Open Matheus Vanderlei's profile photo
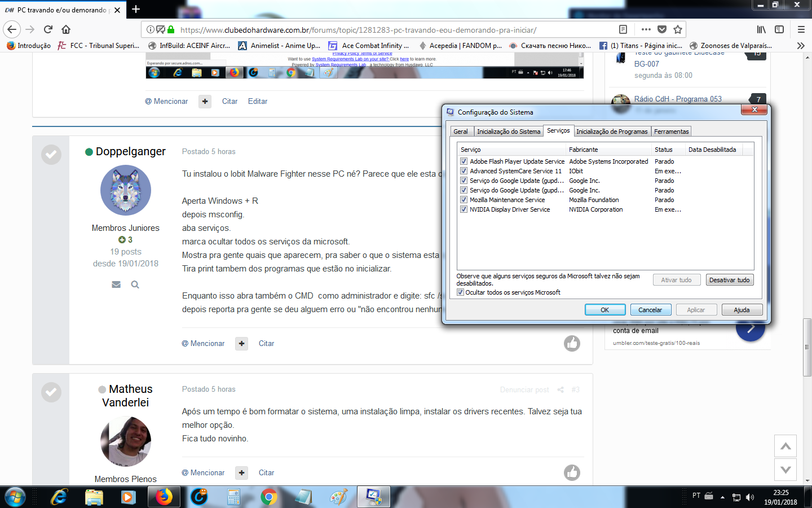The image size is (812, 508). coord(126,441)
